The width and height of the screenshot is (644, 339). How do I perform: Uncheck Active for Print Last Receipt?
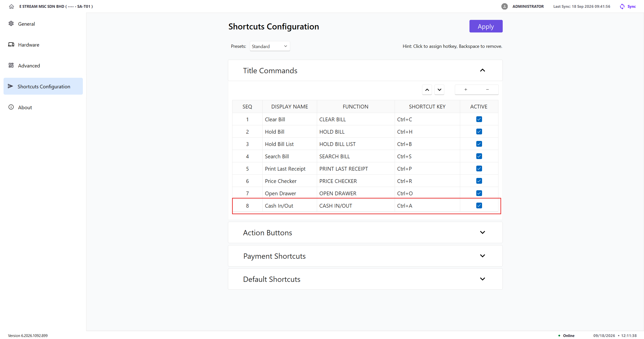tap(479, 169)
